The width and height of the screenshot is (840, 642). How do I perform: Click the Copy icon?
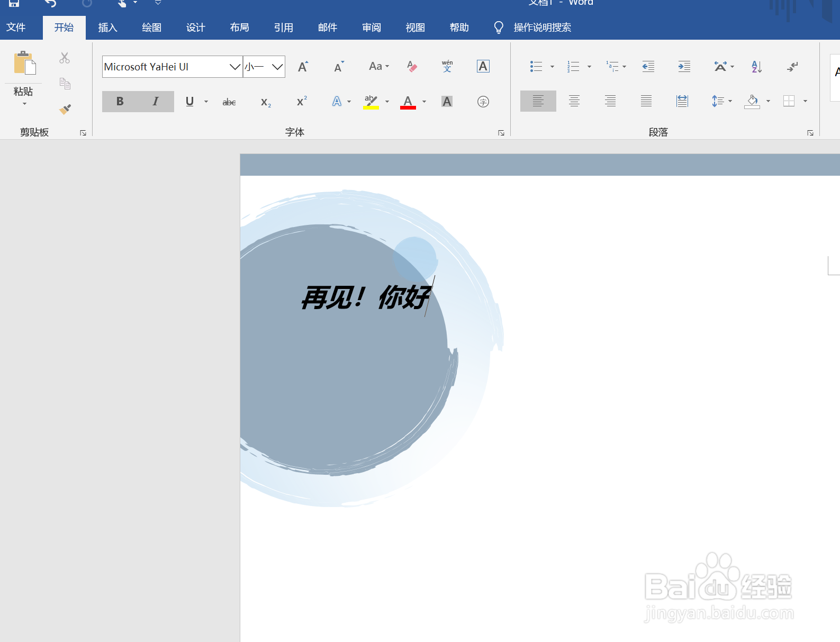65,83
